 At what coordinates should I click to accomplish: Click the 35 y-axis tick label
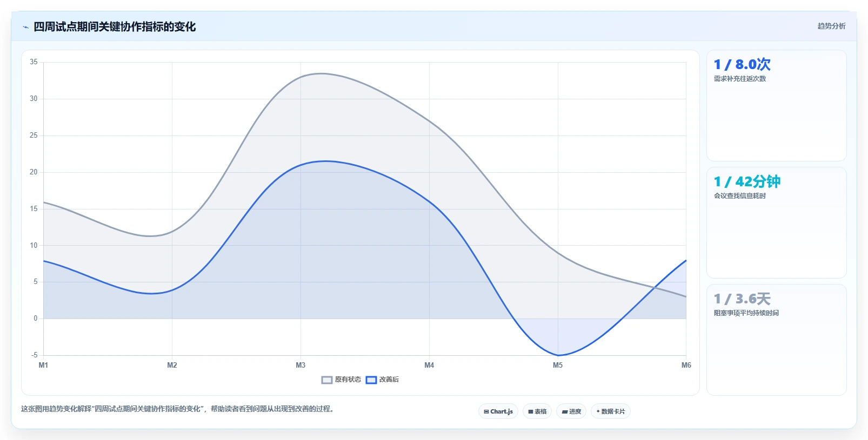point(34,62)
